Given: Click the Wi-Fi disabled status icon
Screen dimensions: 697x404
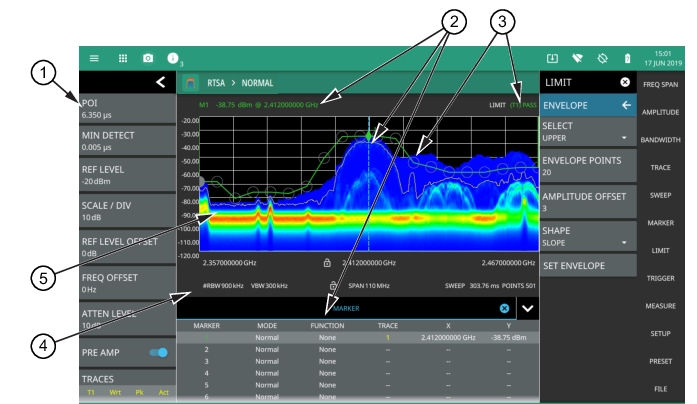Looking at the screenshot, I should 577,58.
